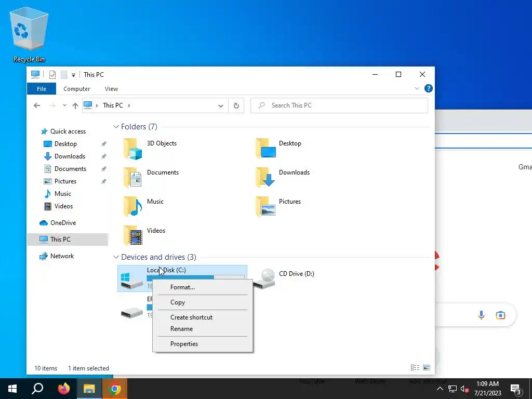Image resolution: width=532 pixels, height=399 pixels.
Task: Choose Rename from the context menu
Action: click(x=203, y=329)
